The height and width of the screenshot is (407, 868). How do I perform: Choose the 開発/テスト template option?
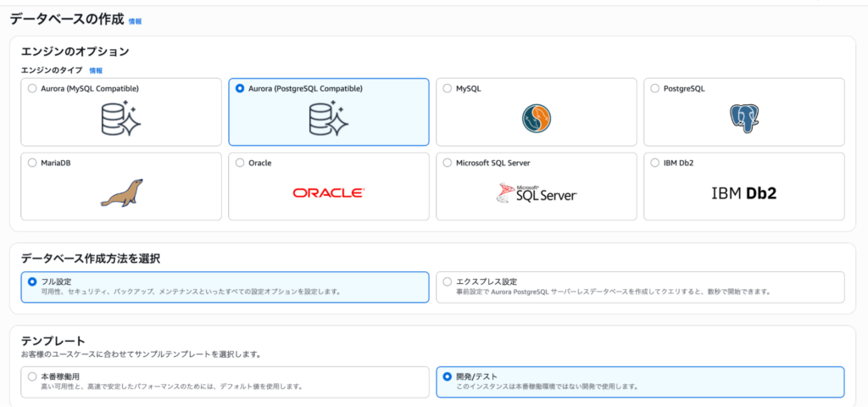point(448,376)
